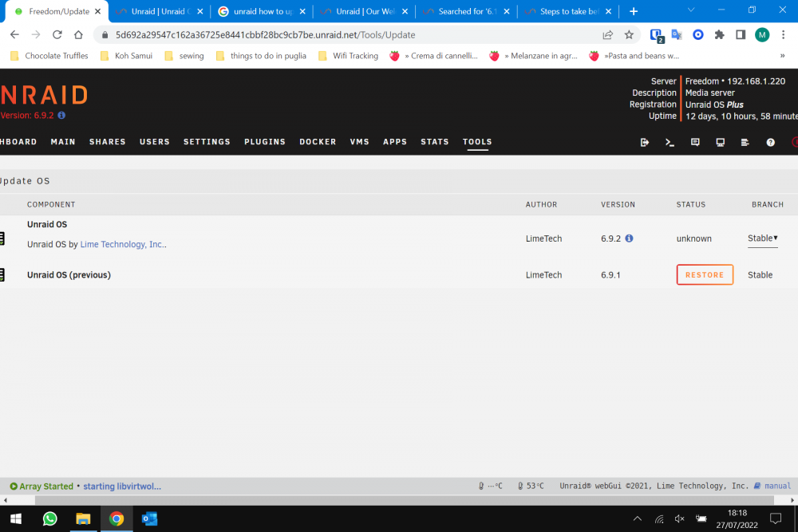
Task: Click the Unraid OS (previous) row label
Action: tap(69, 274)
